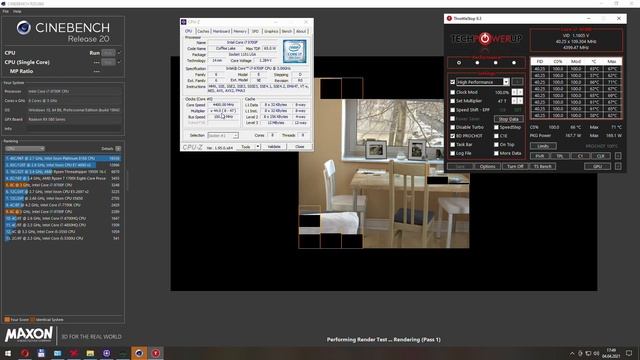The image size is (640, 360).
Task: Click the Info field in Your System
Action: coord(74,129)
